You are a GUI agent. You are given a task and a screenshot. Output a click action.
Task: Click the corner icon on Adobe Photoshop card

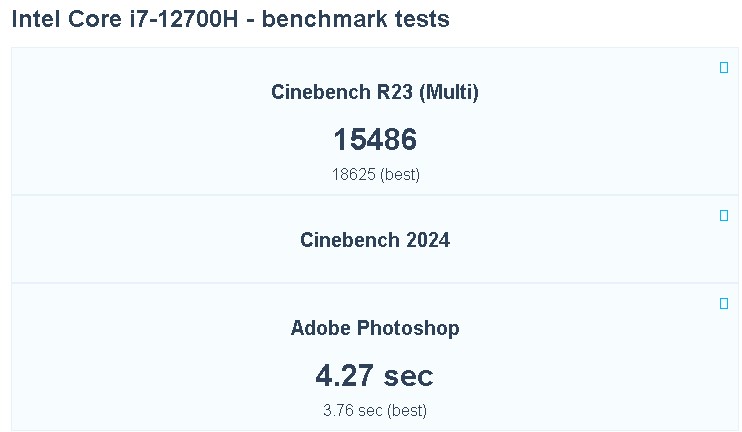[x=724, y=303]
